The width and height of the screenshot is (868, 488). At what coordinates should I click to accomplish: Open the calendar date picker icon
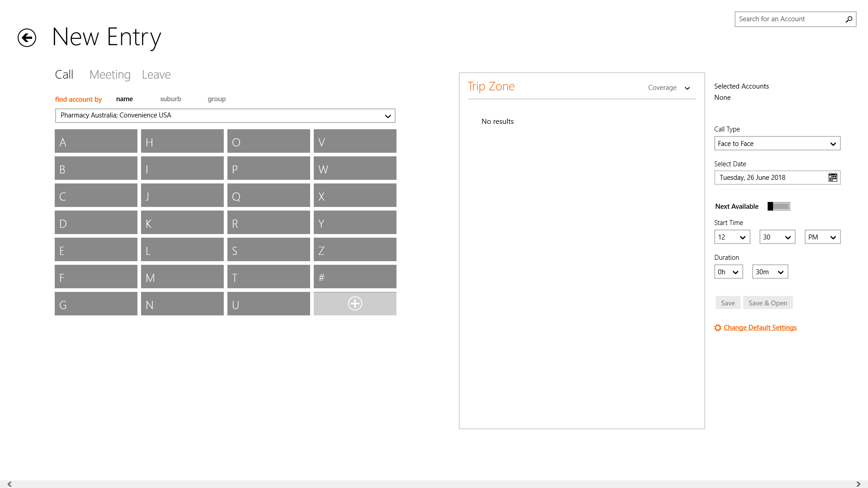[832, 178]
